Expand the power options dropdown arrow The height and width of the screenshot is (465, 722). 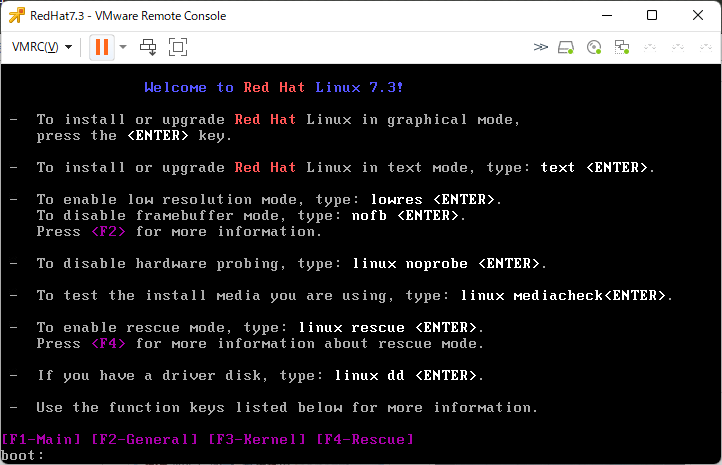click(123, 47)
